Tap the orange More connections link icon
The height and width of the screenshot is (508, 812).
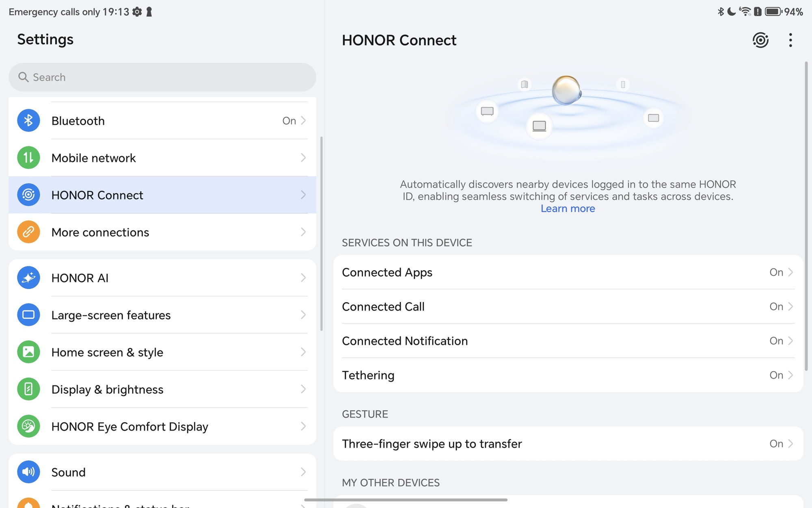(x=28, y=232)
